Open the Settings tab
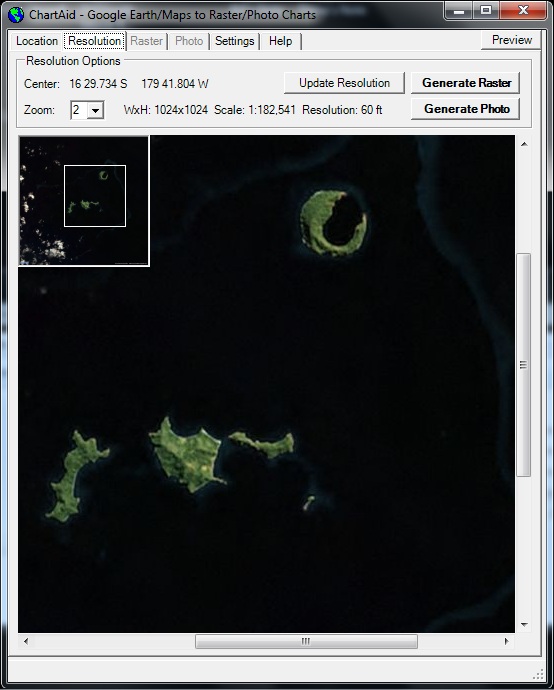This screenshot has height=690, width=554. tap(235, 41)
